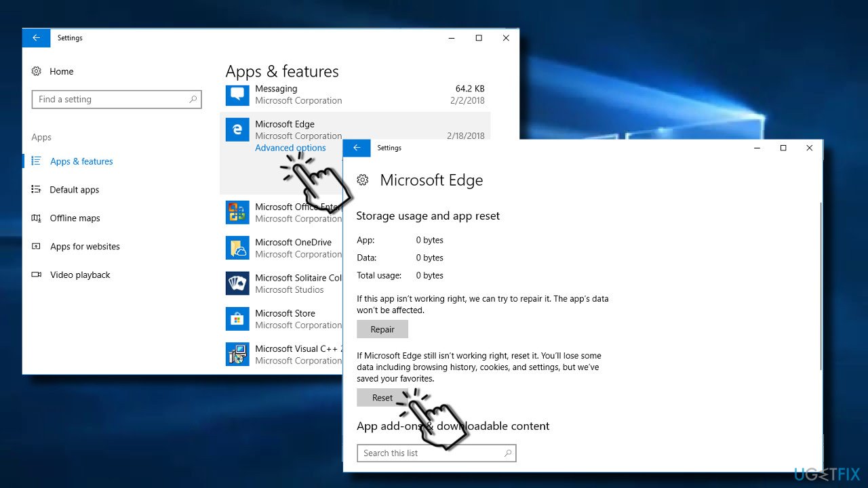
Task: Maximize the Apps & features settings window
Action: [479, 38]
